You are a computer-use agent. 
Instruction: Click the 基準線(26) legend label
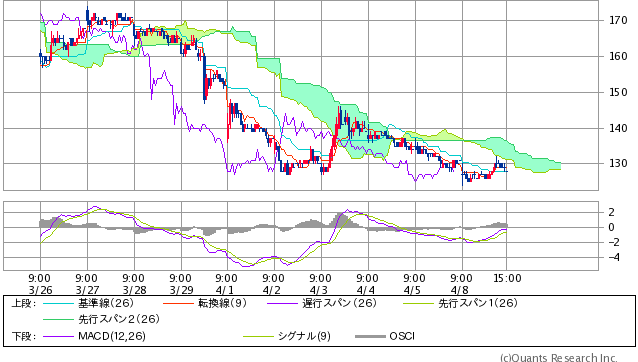pyautogui.click(x=106, y=303)
